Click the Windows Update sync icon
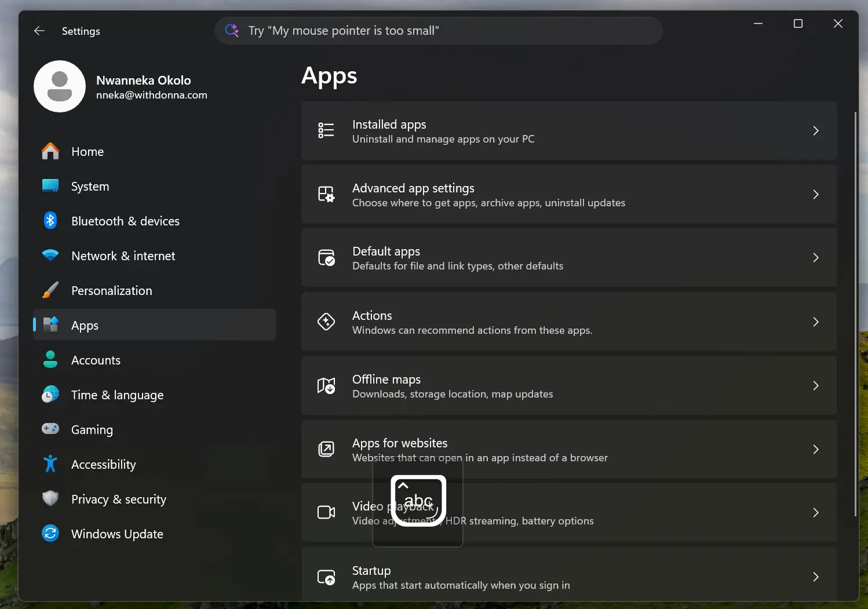868x609 pixels. coord(50,533)
